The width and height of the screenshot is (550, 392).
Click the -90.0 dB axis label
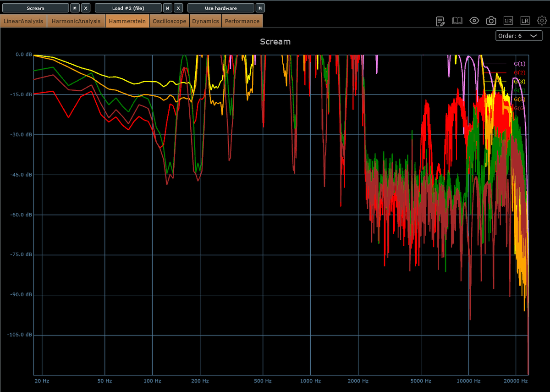click(21, 295)
